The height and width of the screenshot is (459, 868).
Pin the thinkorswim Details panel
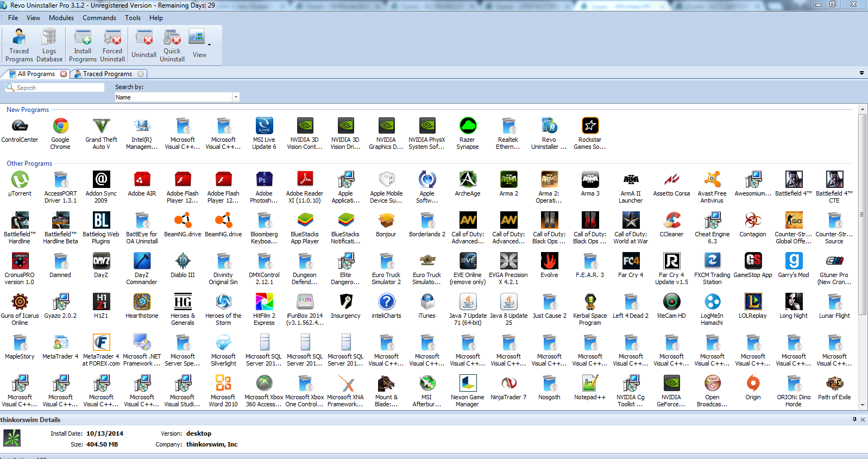coord(854,419)
